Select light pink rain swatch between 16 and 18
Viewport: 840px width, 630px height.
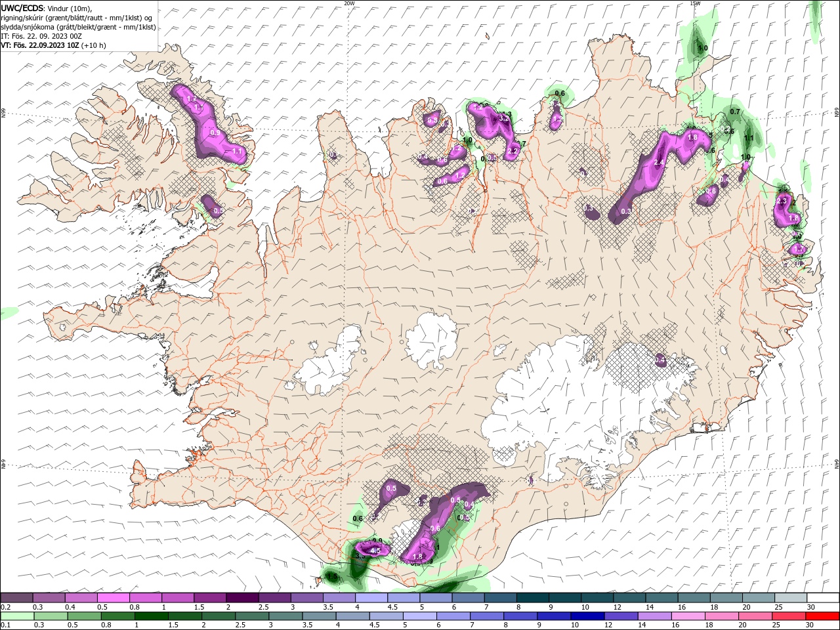point(689,616)
